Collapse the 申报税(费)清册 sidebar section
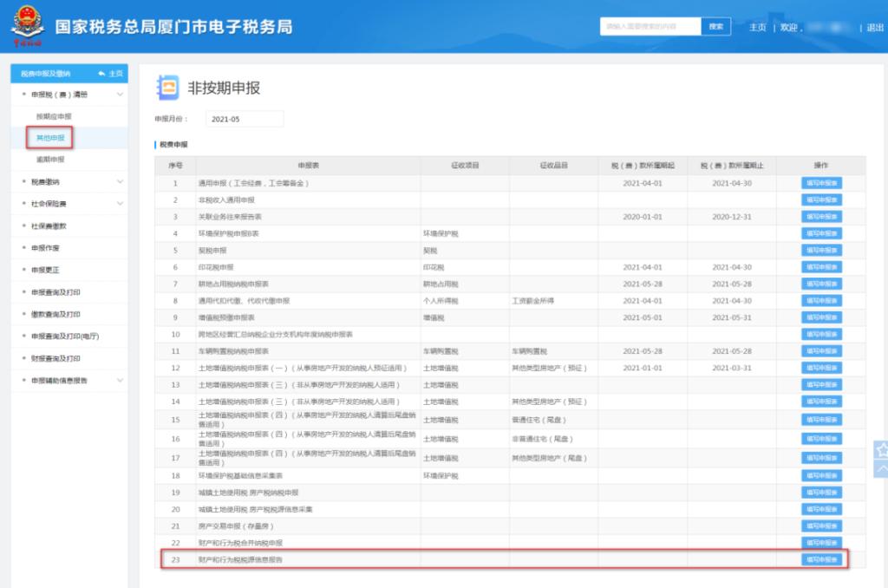888x588 pixels. (x=121, y=94)
